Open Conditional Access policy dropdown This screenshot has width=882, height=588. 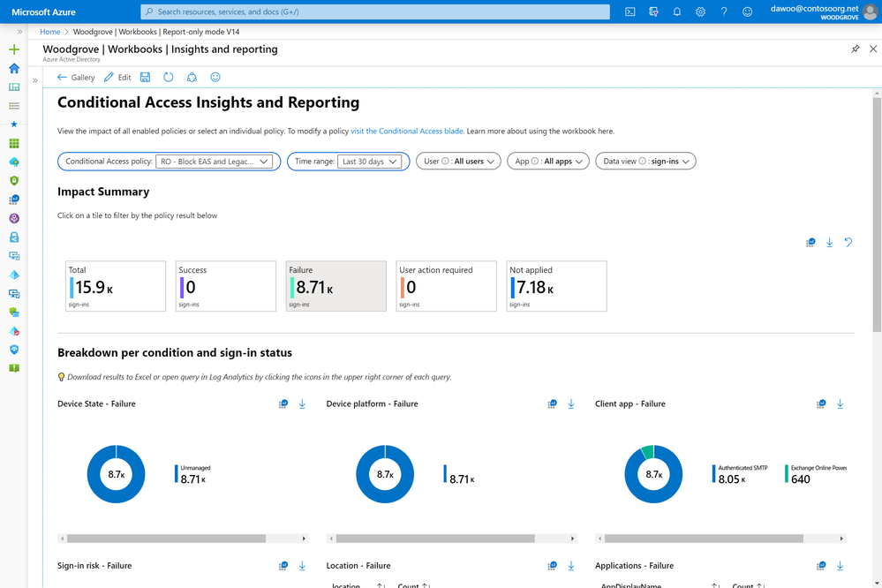coord(214,162)
